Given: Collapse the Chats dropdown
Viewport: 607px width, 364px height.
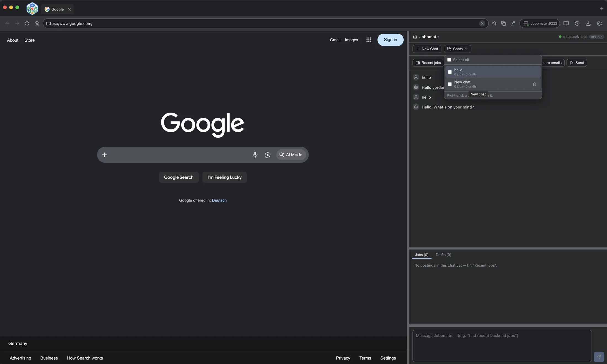Looking at the screenshot, I should click(457, 49).
